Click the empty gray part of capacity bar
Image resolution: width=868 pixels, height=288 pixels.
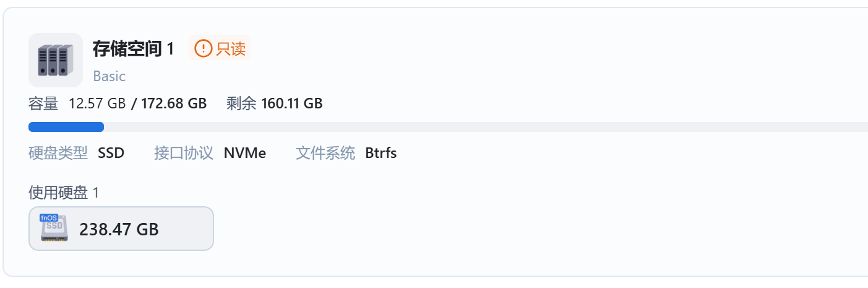[483, 127]
